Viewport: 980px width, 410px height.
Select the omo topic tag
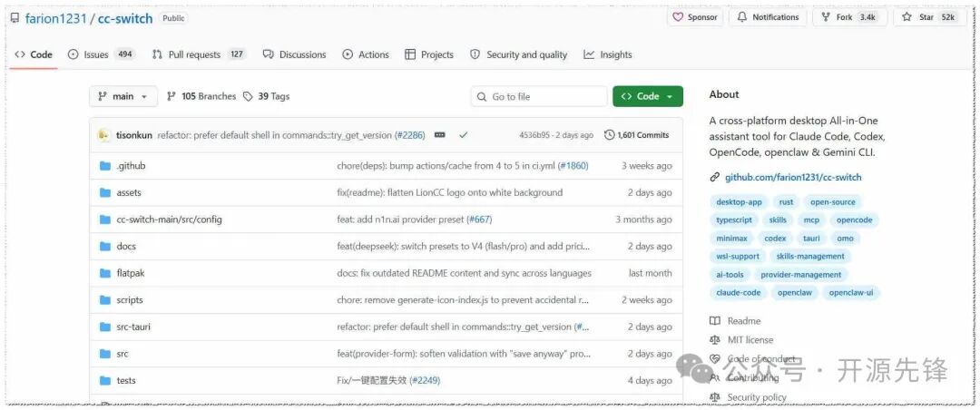(x=845, y=239)
